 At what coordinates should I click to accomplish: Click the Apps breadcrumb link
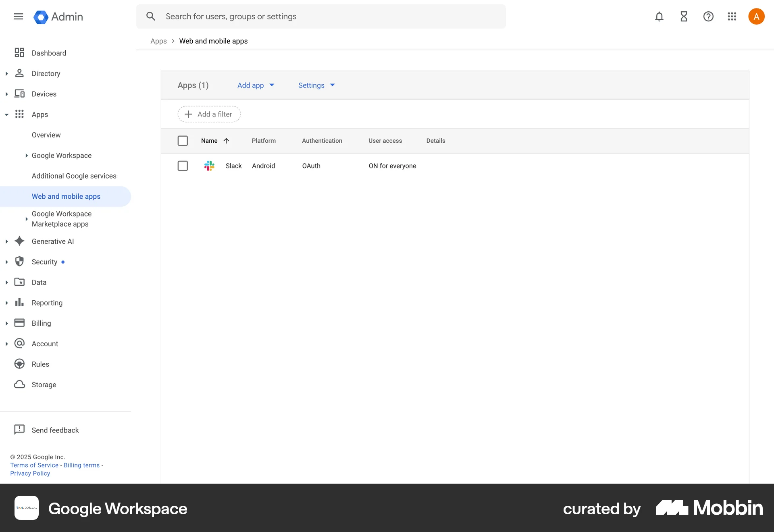pyautogui.click(x=159, y=41)
